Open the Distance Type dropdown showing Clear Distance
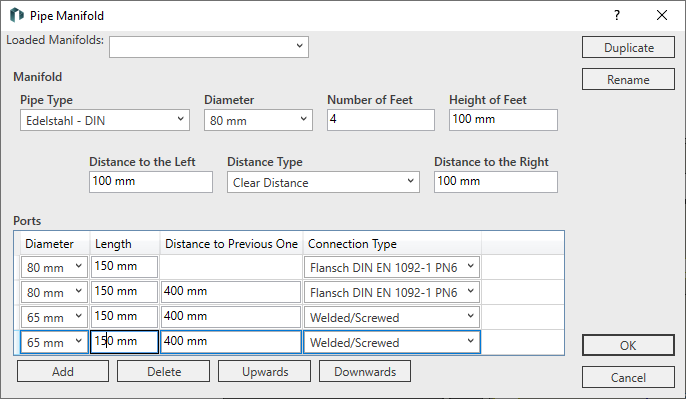 (323, 182)
